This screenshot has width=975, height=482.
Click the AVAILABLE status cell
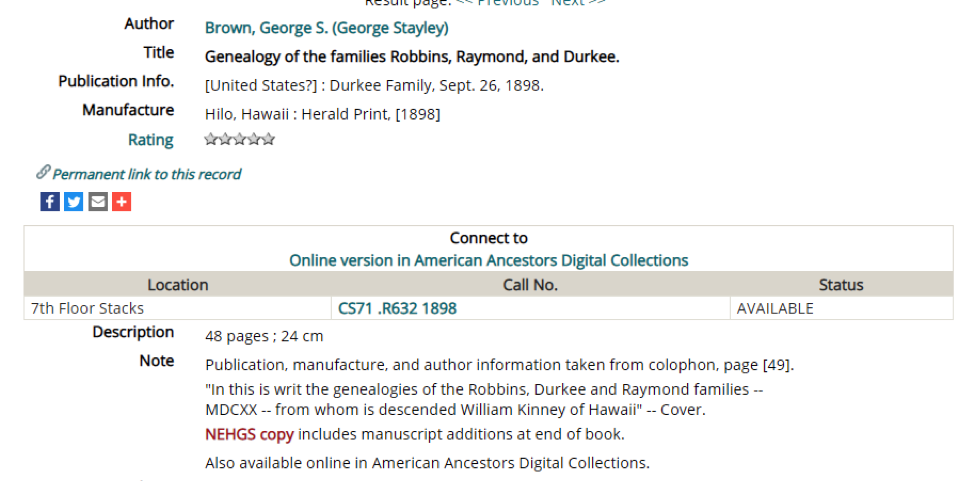(841, 308)
